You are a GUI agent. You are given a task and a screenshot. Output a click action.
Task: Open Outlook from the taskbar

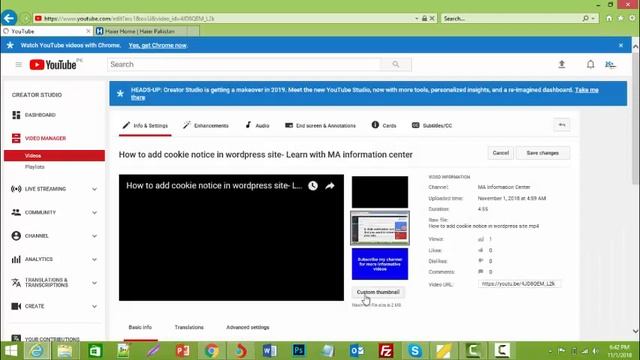pos(357,351)
